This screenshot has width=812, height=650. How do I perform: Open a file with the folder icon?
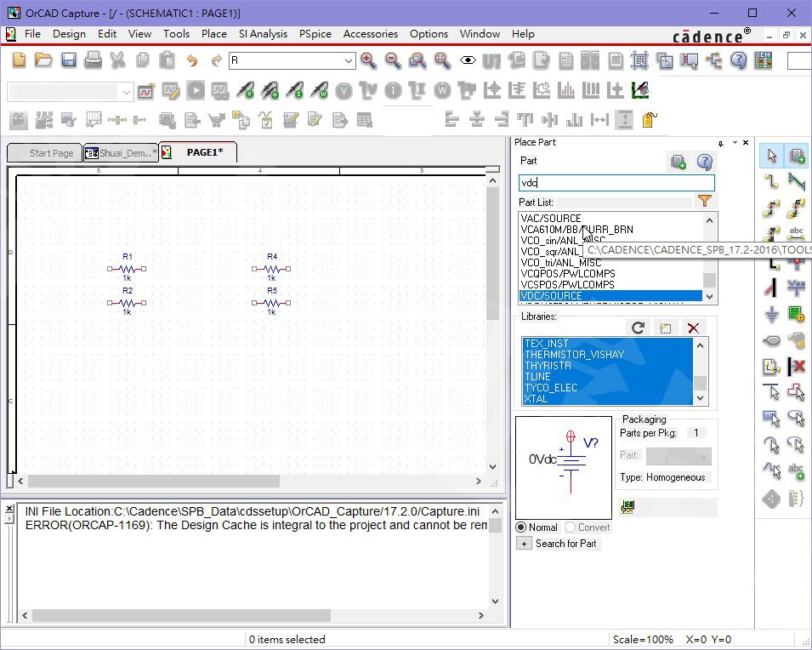43,60
